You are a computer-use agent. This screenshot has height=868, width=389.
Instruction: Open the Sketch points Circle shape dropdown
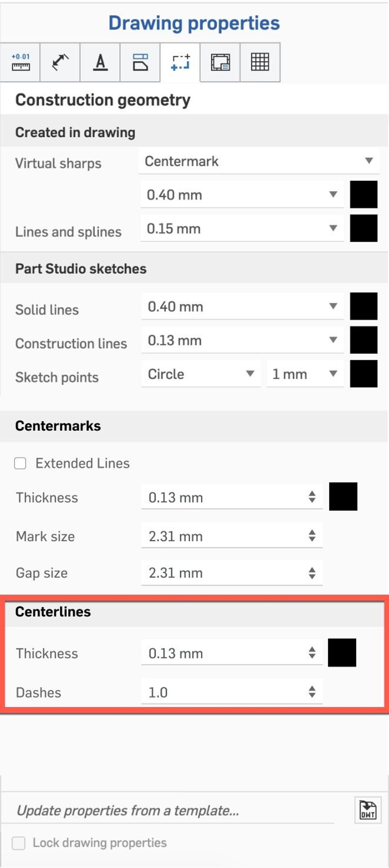201,374
